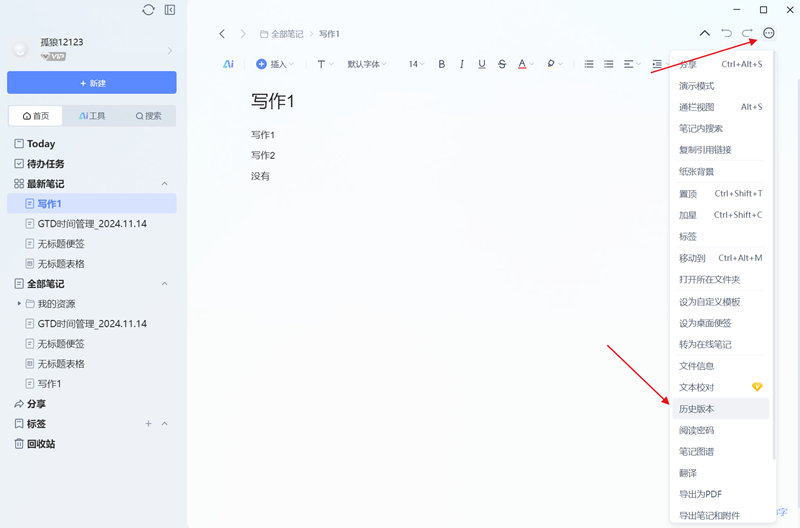Image resolution: width=800 pixels, height=528 pixels.
Task: Click the user avatar picture
Action: pyautogui.click(x=20, y=49)
